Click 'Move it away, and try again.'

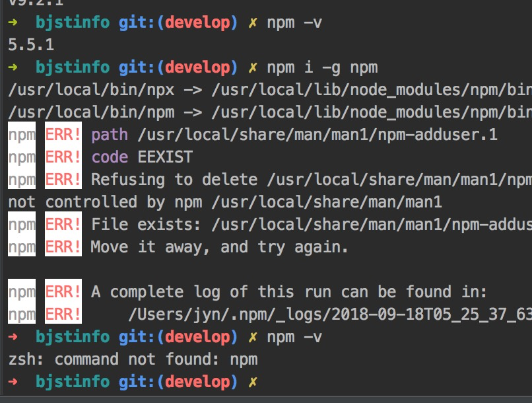pyautogui.click(x=220, y=247)
